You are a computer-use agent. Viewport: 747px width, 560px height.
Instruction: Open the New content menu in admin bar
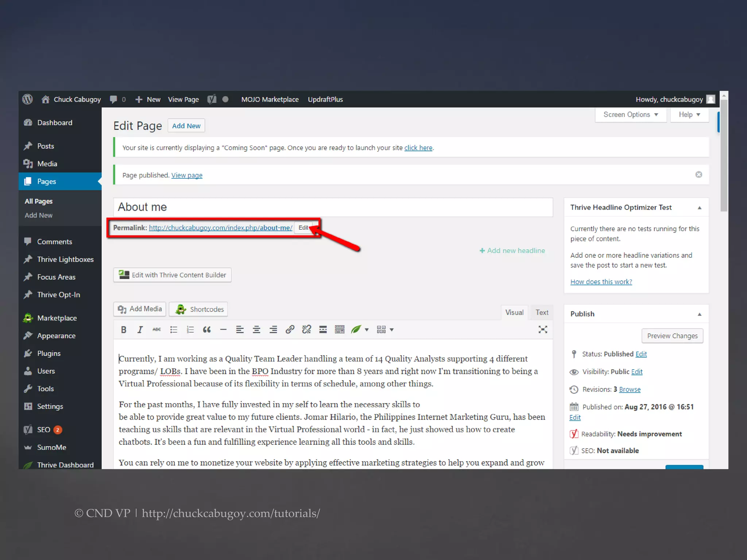tap(148, 99)
